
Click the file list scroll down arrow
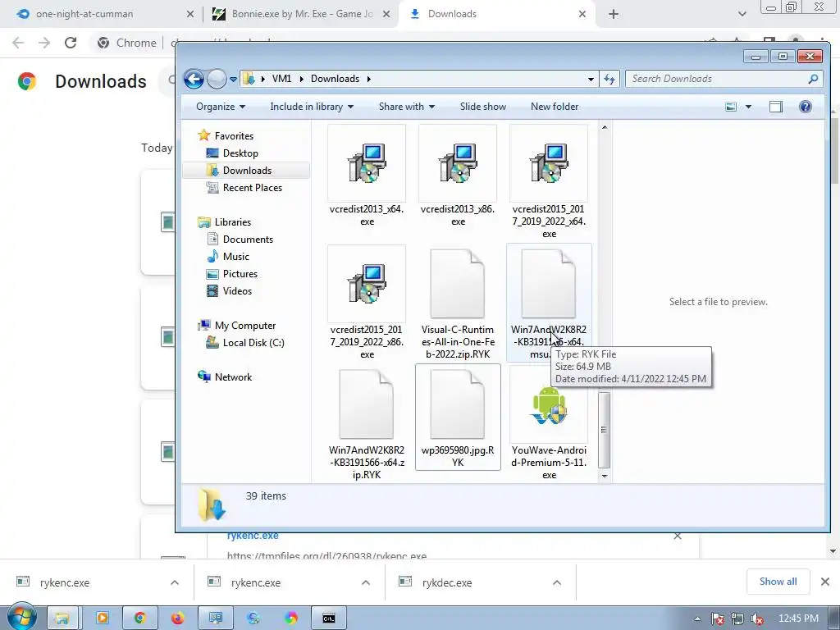(x=605, y=476)
